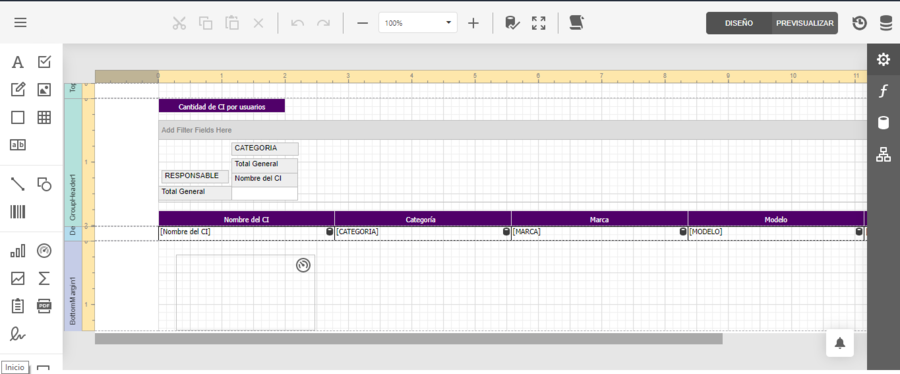Open the Expressions panel
This screenshot has height=374, width=900.
pyautogui.click(x=883, y=91)
